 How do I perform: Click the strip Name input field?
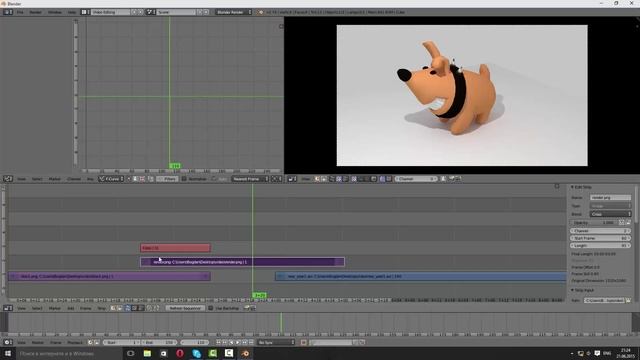tap(610, 198)
